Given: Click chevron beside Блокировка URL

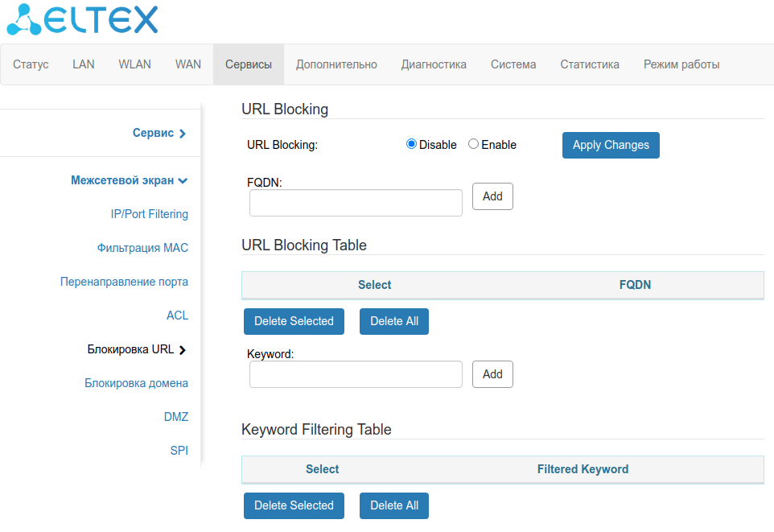Looking at the screenshot, I should [x=183, y=350].
